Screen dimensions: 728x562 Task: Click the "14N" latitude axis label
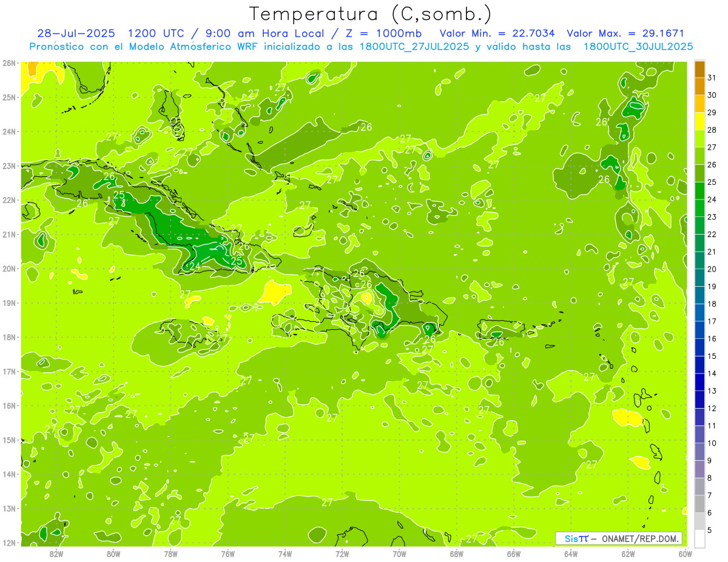point(8,474)
